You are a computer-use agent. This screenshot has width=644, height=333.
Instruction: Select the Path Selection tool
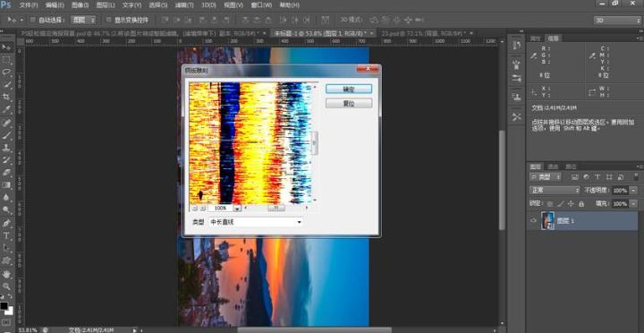coord(6,248)
